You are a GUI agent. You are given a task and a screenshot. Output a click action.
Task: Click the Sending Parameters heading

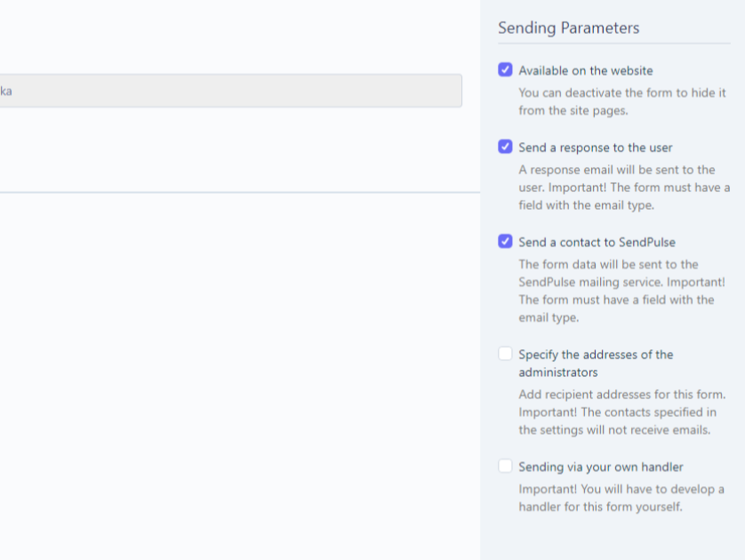568,28
